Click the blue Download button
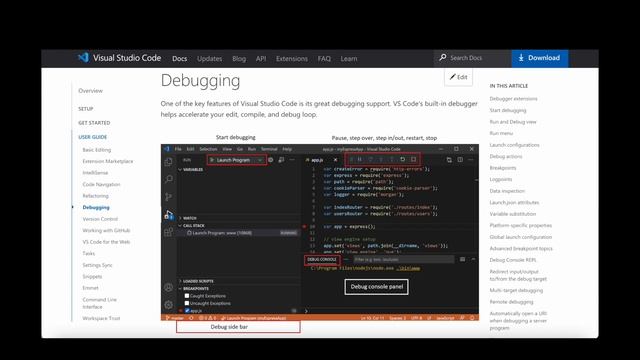The height and width of the screenshot is (360, 640). [x=540, y=58]
